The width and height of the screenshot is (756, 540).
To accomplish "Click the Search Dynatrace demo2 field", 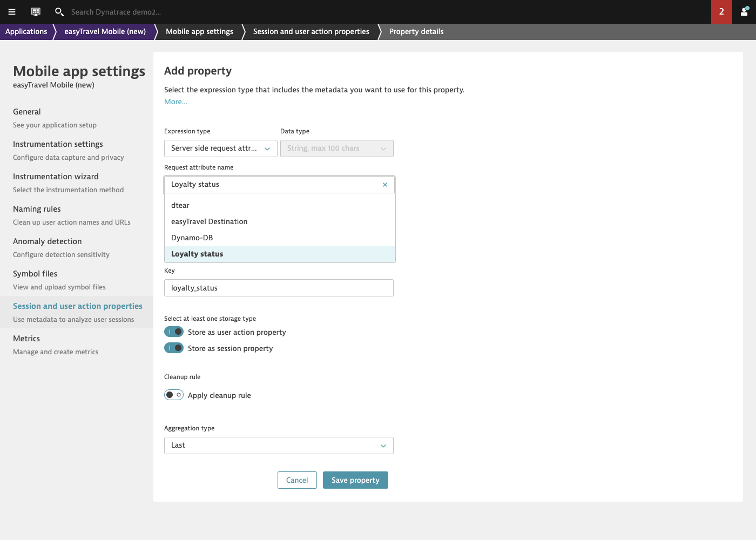I will [116, 12].
